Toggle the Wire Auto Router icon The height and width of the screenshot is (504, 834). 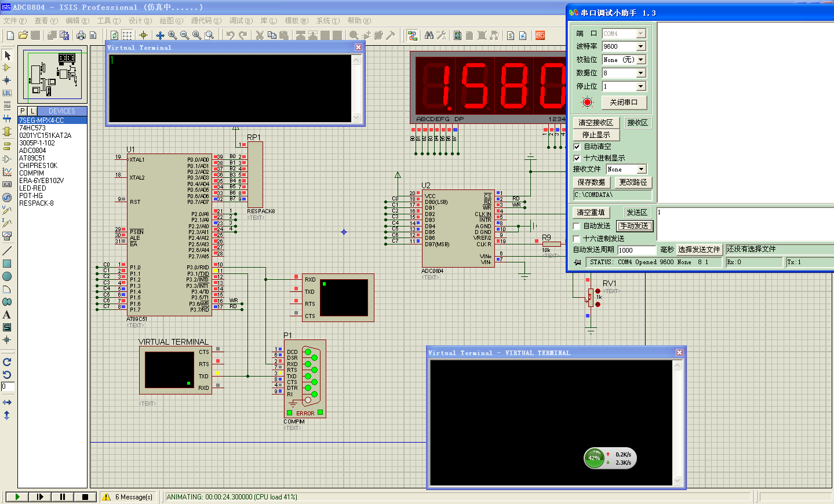tap(412, 35)
